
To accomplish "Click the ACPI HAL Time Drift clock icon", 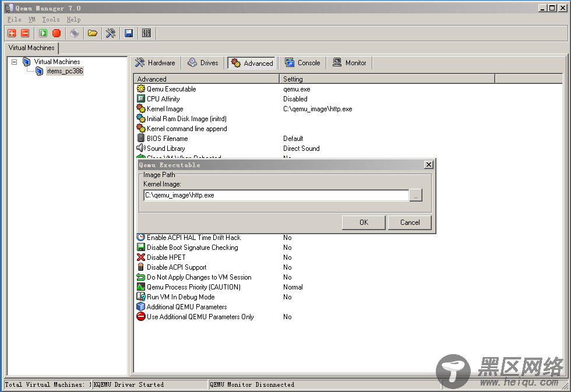I will tap(141, 237).
